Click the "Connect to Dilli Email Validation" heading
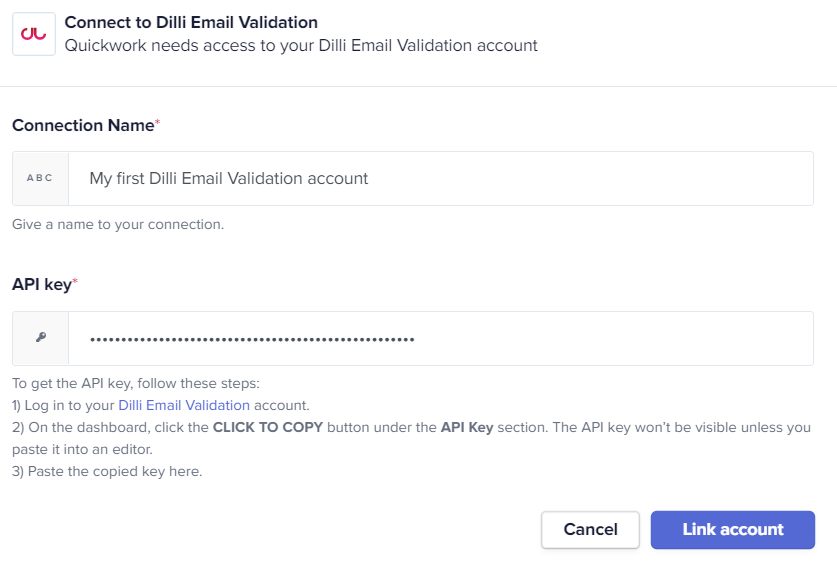This screenshot has width=837, height=566. 191,22
